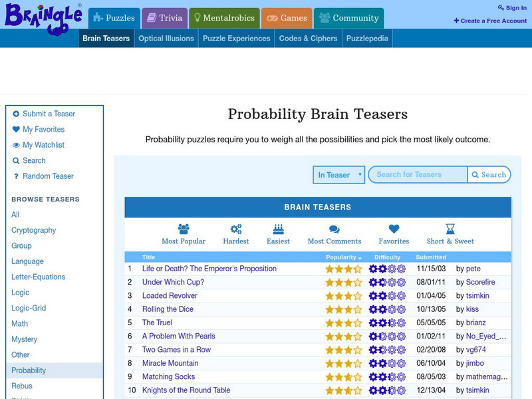Viewport: 532px width, 399px height.
Task: Select the Hardest gears icon
Action: tap(236, 229)
